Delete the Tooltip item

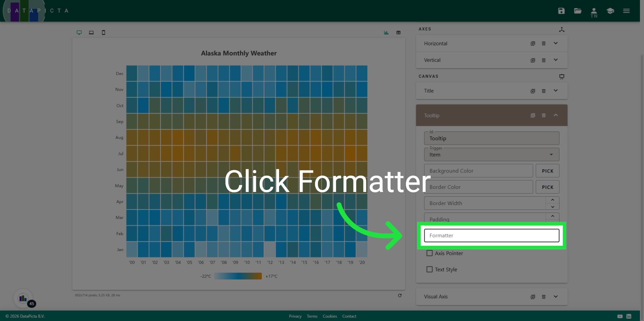544,115
